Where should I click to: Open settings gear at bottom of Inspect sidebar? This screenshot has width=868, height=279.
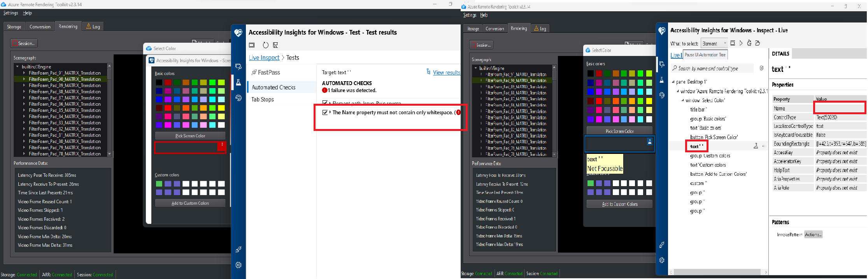point(662,260)
